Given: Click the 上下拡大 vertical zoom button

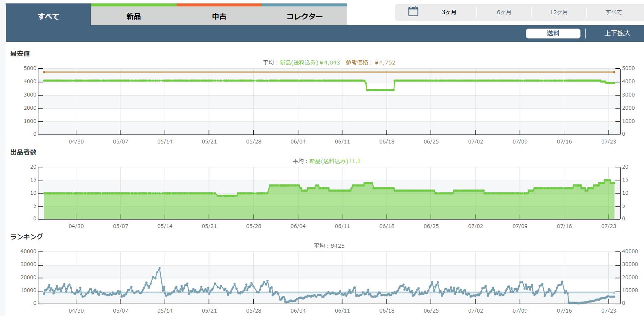Looking at the screenshot, I should (617, 33).
